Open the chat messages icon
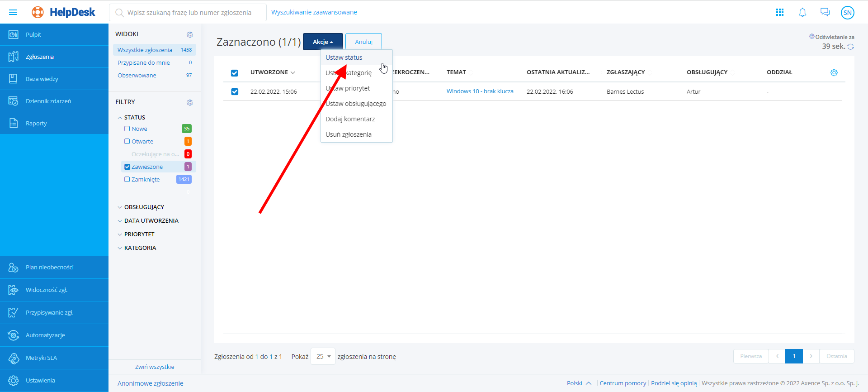 tap(825, 12)
